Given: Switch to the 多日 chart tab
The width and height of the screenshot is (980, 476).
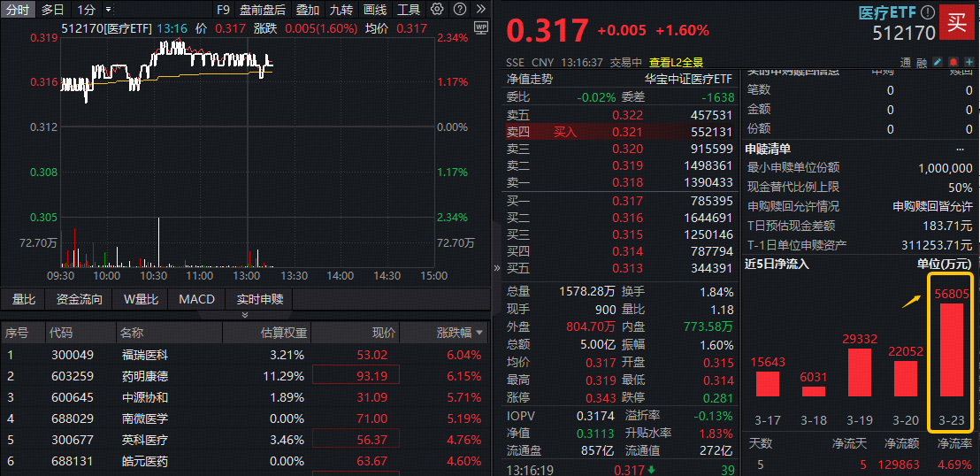Looking at the screenshot, I should (52, 10).
